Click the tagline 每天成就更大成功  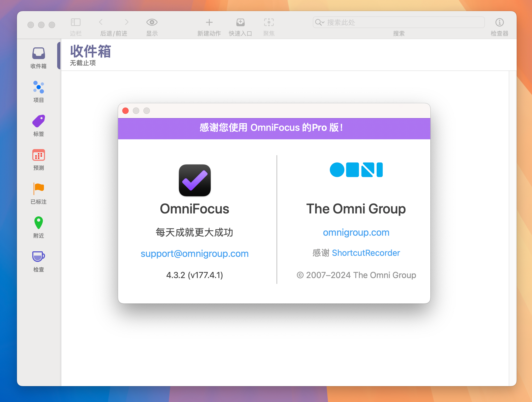coord(195,232)
